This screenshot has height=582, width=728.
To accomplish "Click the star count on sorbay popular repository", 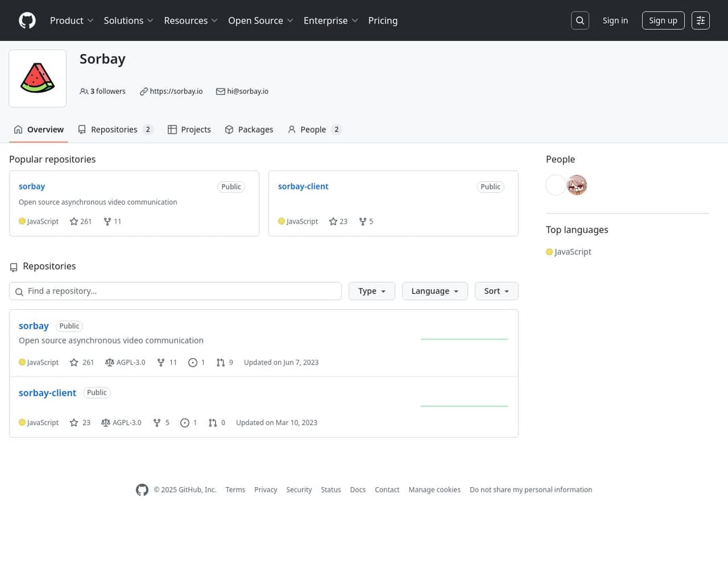I will pos(81,222).
